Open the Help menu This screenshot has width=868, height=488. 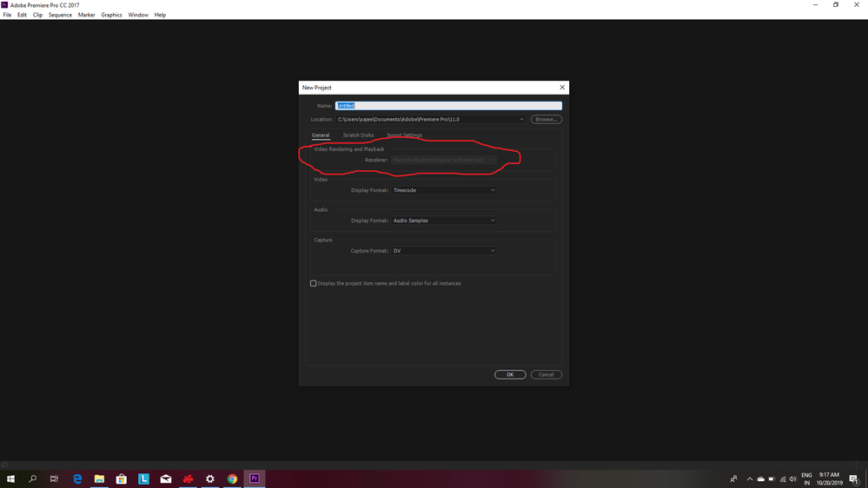[160, 15]
